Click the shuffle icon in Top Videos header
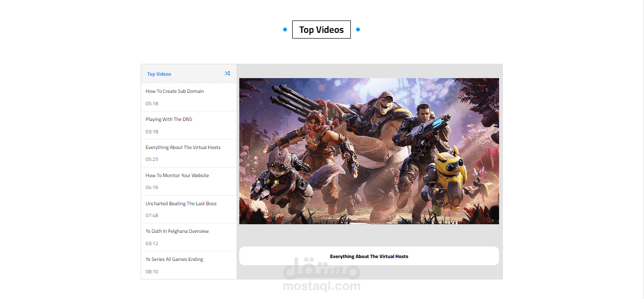The width and height of the screenshot is (644, 299). (227, 73)
